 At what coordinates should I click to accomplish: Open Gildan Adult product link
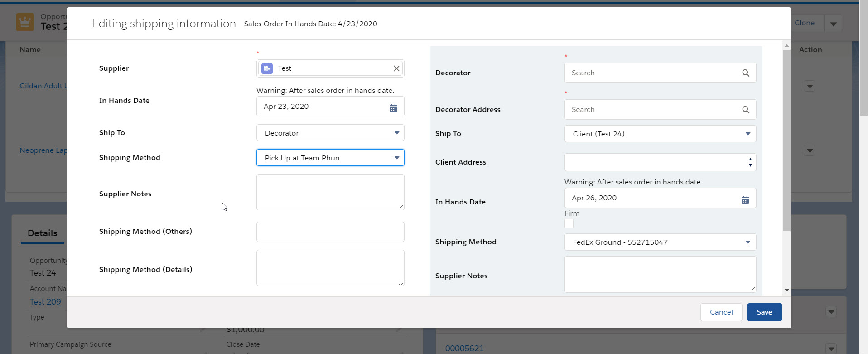click(x=43, y=86)
